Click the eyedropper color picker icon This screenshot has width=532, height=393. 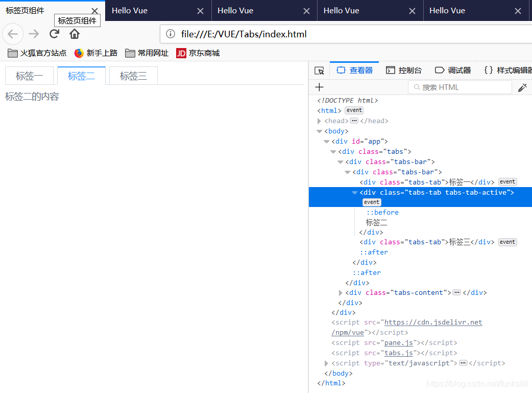pyautogui.click(x=522, y=87)
